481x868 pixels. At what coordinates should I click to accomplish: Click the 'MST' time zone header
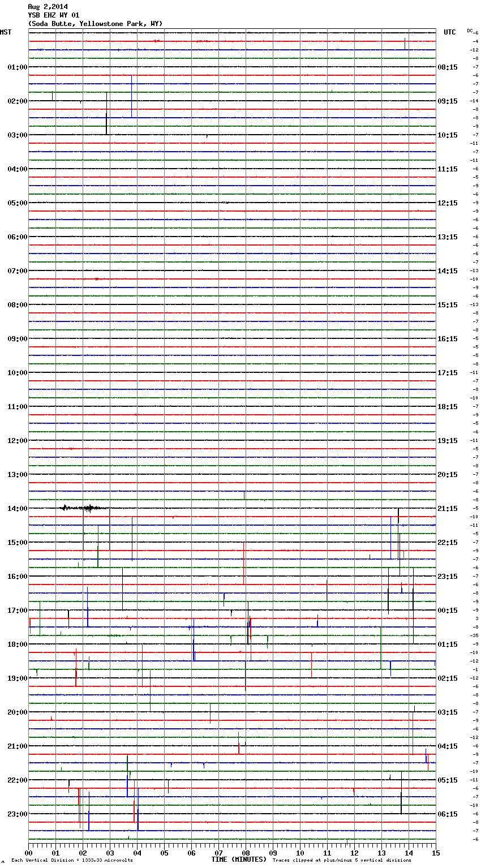click(x=6, y=32)
